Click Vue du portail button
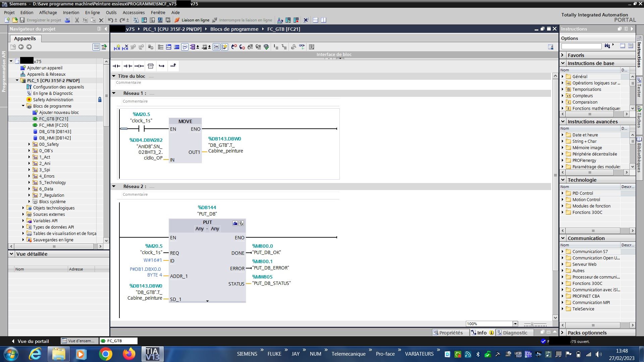Screen dimensions: 644x362 coord(30,341)
